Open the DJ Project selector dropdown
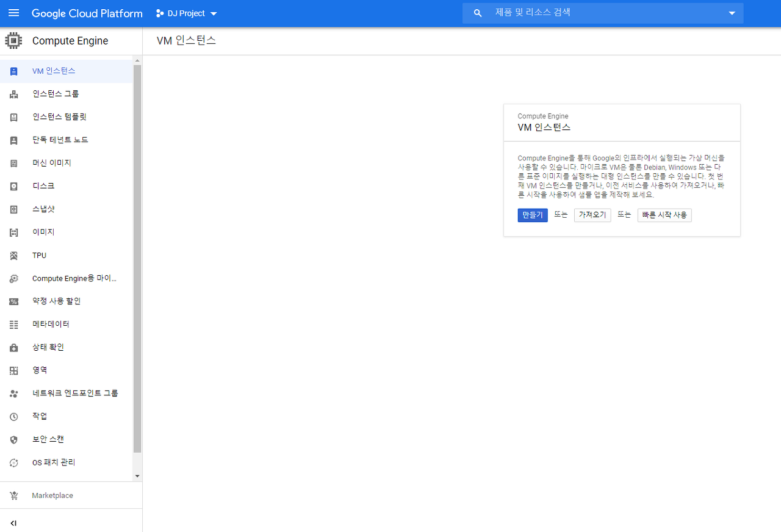Screen dimensions: 781x532 187,13
